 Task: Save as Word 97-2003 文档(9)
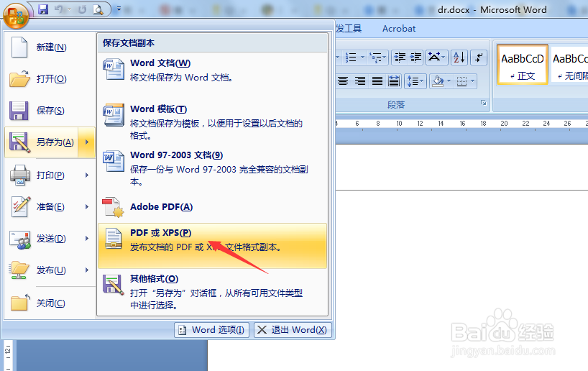click(212, 168)
